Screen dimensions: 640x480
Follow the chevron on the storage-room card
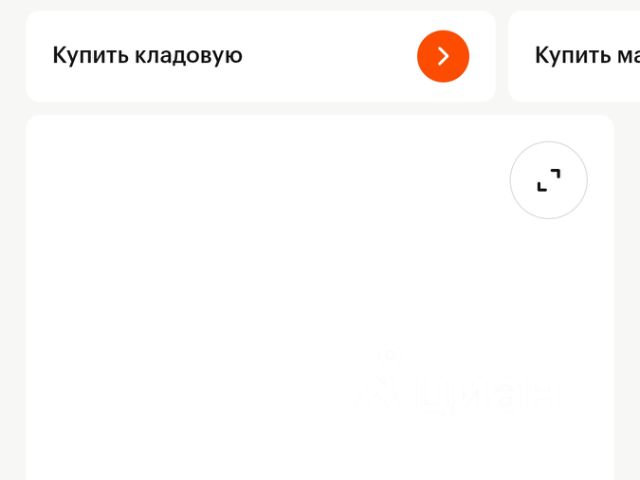(x=443, y=56)
